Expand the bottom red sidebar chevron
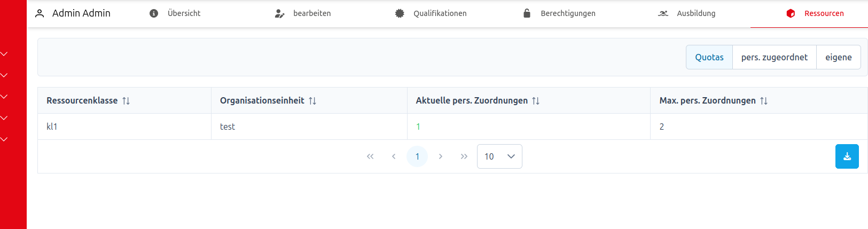Image resolution: width=868 pixels, height=229 pixels. [4, 139]
